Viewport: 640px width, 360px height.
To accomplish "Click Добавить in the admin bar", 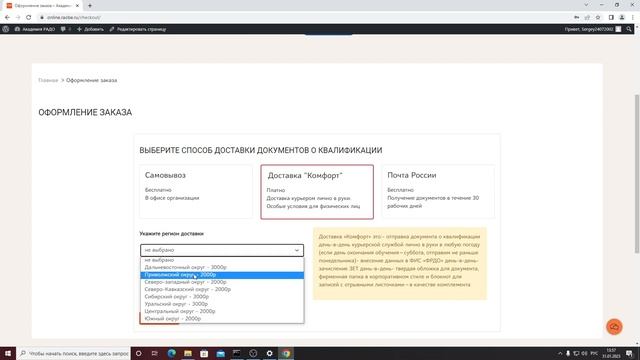I will 90,29.
